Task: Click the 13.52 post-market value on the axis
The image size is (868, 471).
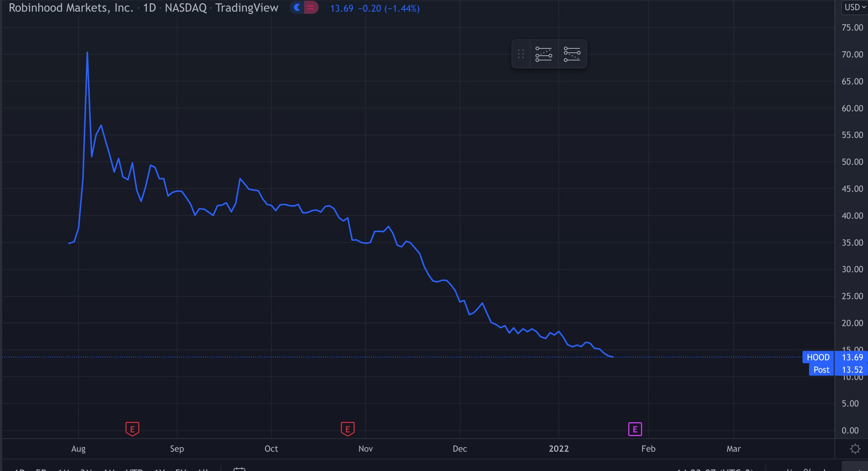Action: [852, 369]
